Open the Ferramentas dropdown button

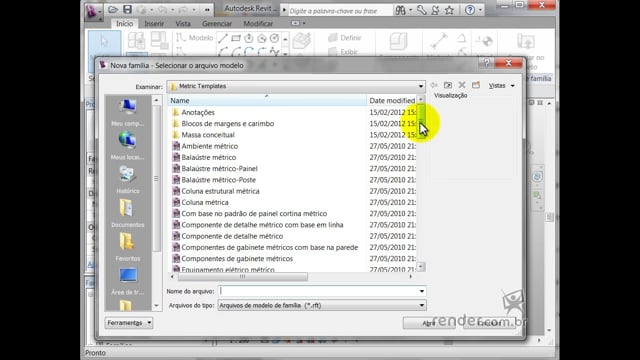tap(129, 322)
